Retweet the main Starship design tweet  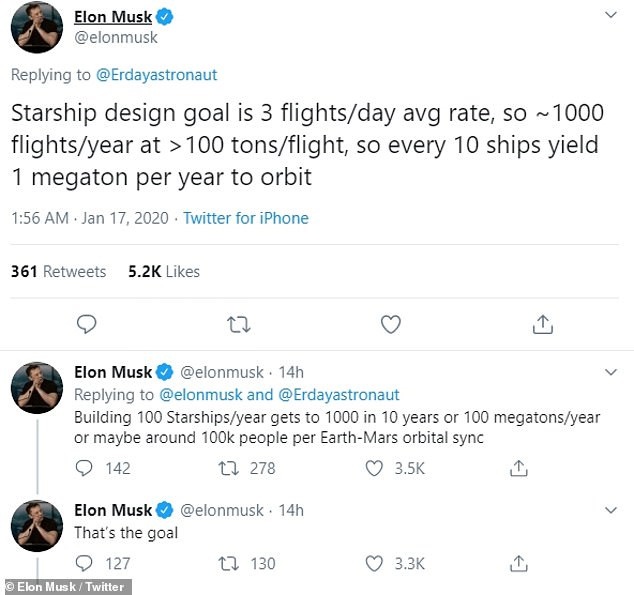pos(239,324)
